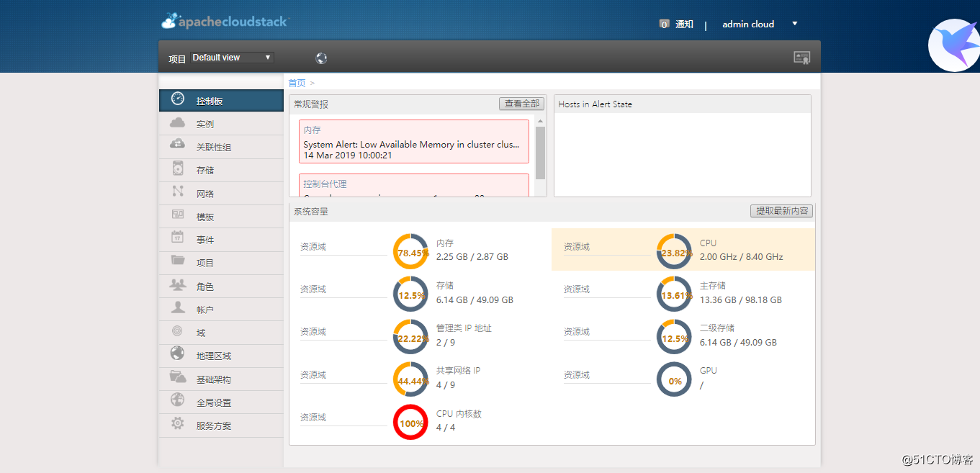Click the 角色 people icon
This screenshot has width=980, height=473.
[x=178, y=284]
